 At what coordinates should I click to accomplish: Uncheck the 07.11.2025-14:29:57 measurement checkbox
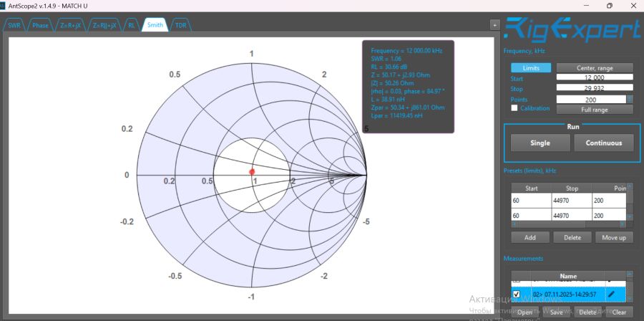517,294
